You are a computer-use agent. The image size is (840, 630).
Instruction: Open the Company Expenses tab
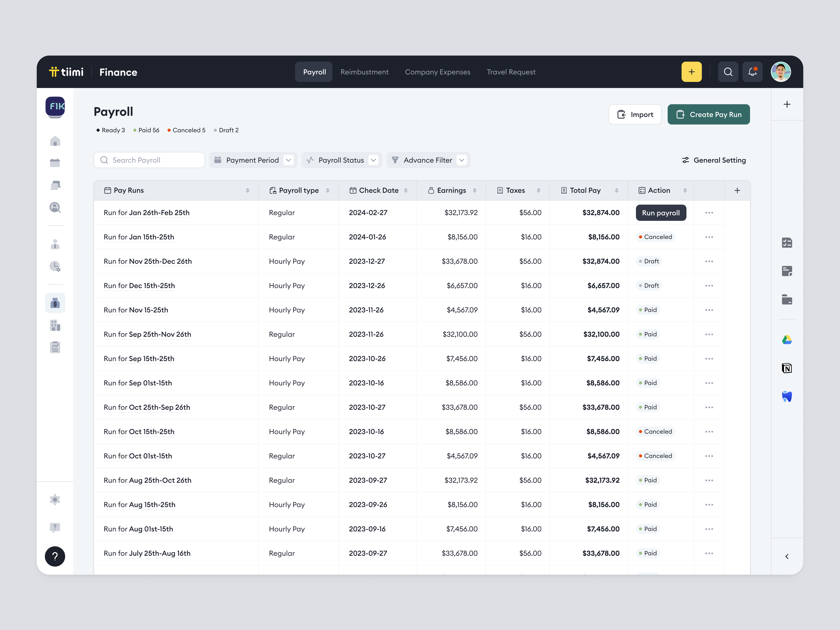click(437, 72)
